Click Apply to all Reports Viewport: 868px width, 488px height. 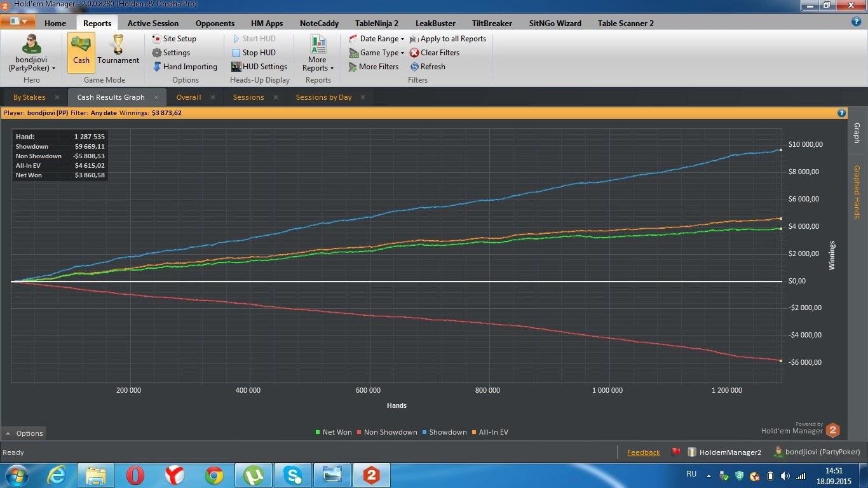(448, 39)
